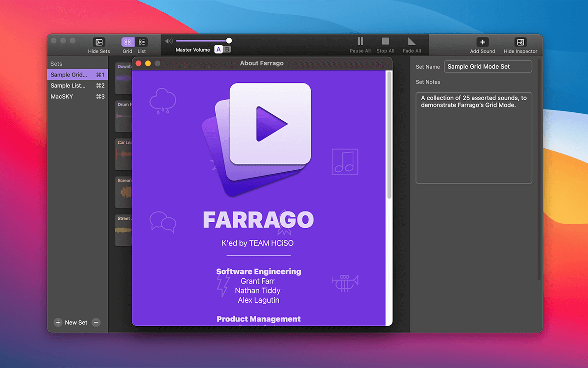Click the Drum sound tile in grid

point(123,116)
